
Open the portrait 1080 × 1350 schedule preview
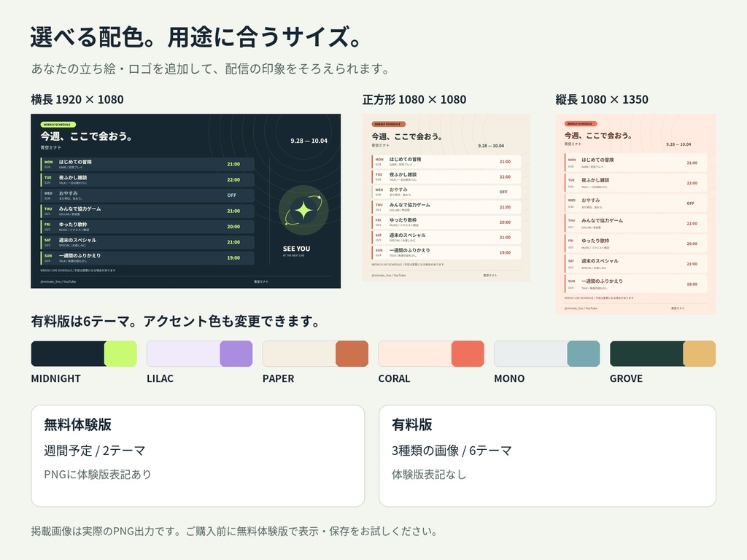click(635, 214)
